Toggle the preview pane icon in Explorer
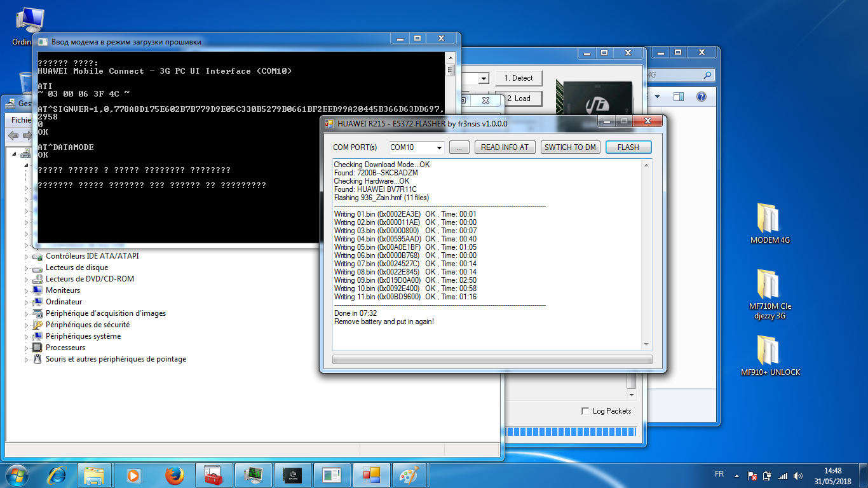 tap(679, 97)
